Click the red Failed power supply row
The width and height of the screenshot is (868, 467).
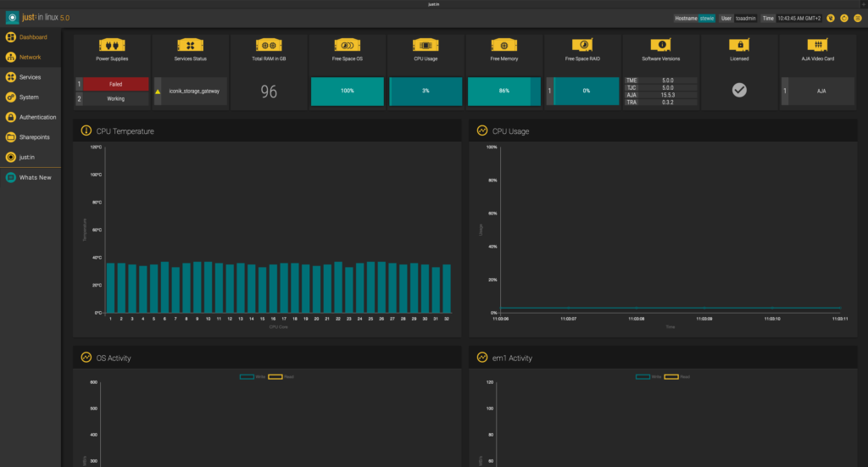[x=113, y=84]
